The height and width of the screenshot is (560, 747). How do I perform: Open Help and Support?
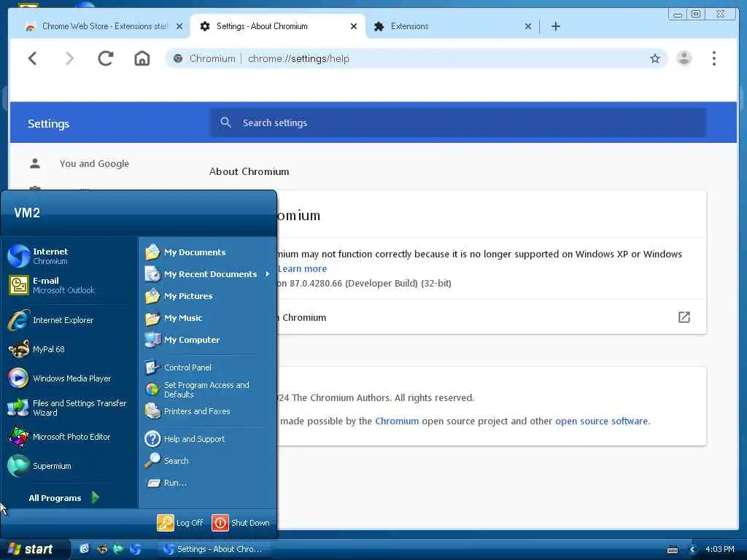[x=208, y=438]
